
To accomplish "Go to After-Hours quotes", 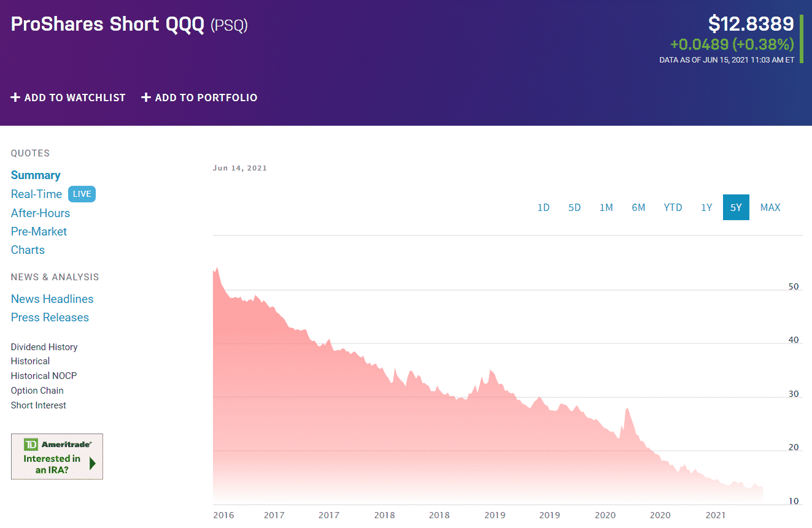I will pyautogui.click(x=41, y=213).
